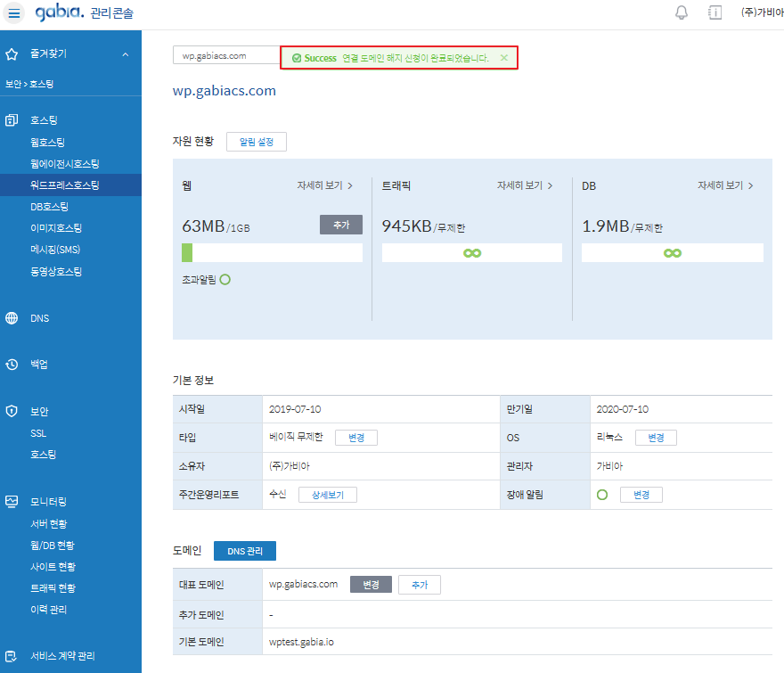Image resolution: width=784 pixels, height=673 pixels.
Task: Click the (주)가비아 account name in header
Action: point(762,12)
